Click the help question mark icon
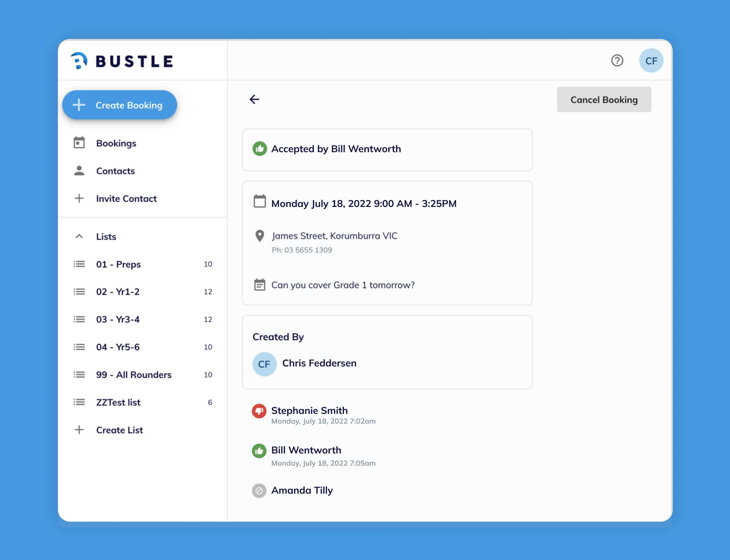Screen dimensions: 730x560 click(x=617, y=61)
